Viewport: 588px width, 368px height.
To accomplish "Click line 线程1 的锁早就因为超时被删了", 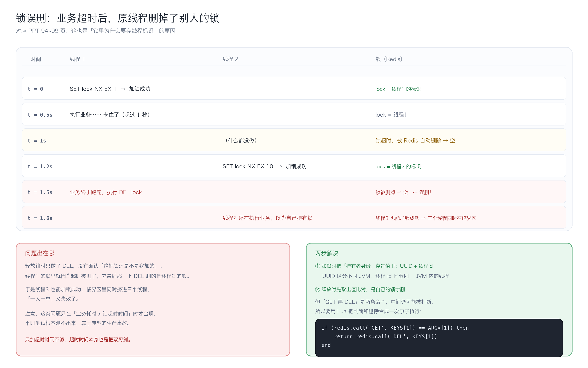I will [108, 276].
